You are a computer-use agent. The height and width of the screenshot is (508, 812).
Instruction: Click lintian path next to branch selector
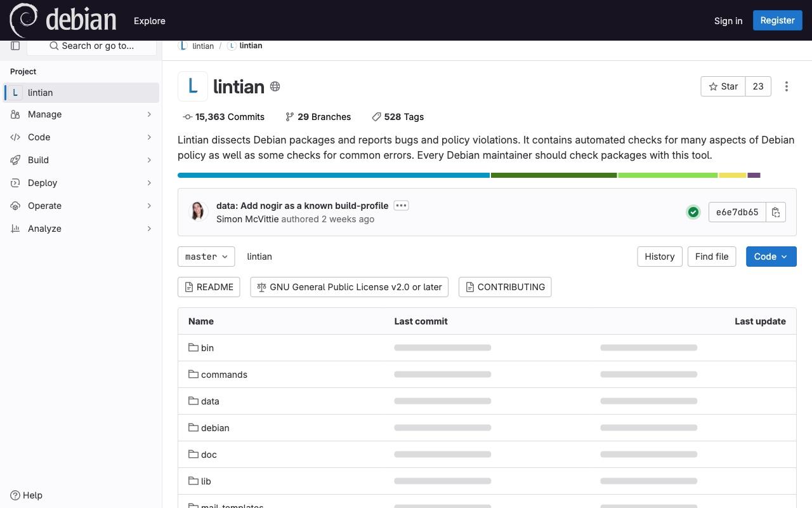click(x=259, y=257)
